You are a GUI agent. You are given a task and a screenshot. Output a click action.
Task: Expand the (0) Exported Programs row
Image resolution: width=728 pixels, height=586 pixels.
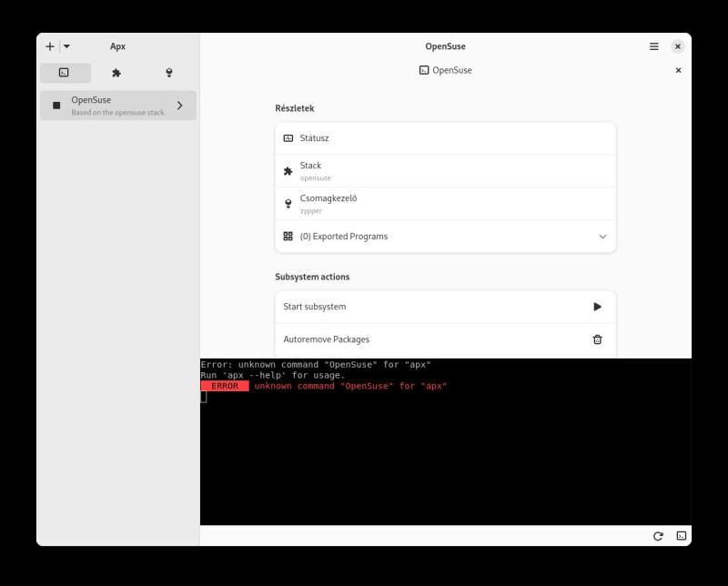coord(445,237)
